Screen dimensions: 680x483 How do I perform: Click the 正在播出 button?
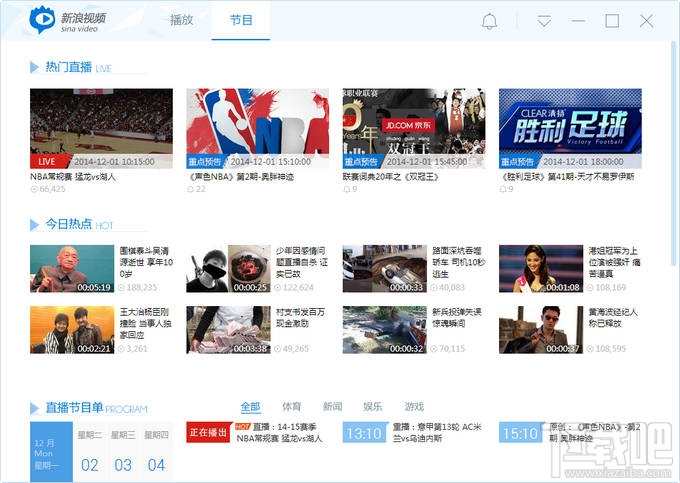(208, 432)
